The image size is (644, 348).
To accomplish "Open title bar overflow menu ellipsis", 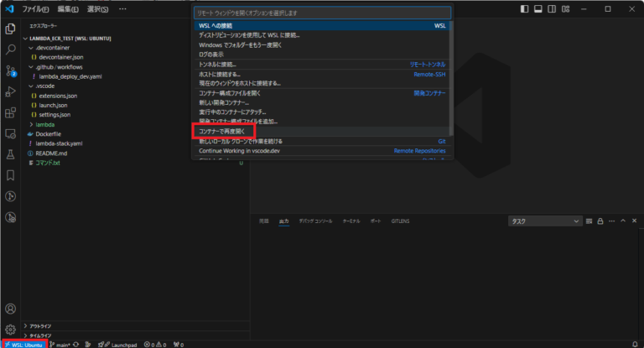I will [x=122, y=8].
